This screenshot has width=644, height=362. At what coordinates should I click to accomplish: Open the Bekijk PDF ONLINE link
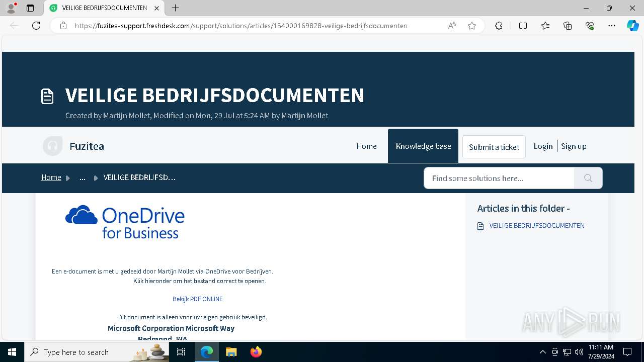point(198,299)
